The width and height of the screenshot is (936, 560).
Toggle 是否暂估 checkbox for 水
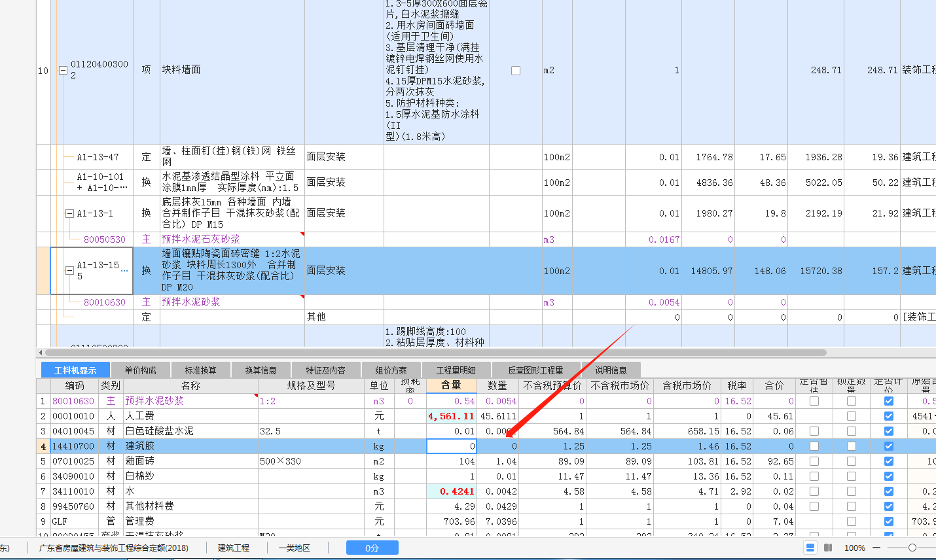[x=814, y=491]
